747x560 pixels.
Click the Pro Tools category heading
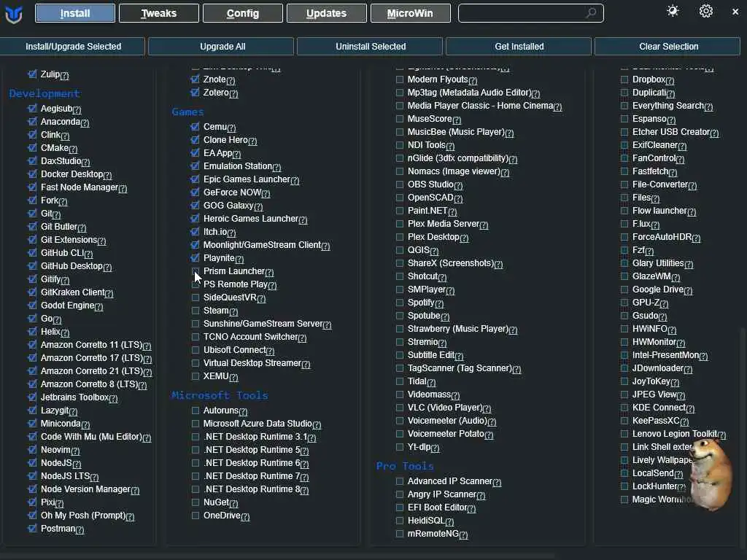pyautogui.click(x=405, y=466)
